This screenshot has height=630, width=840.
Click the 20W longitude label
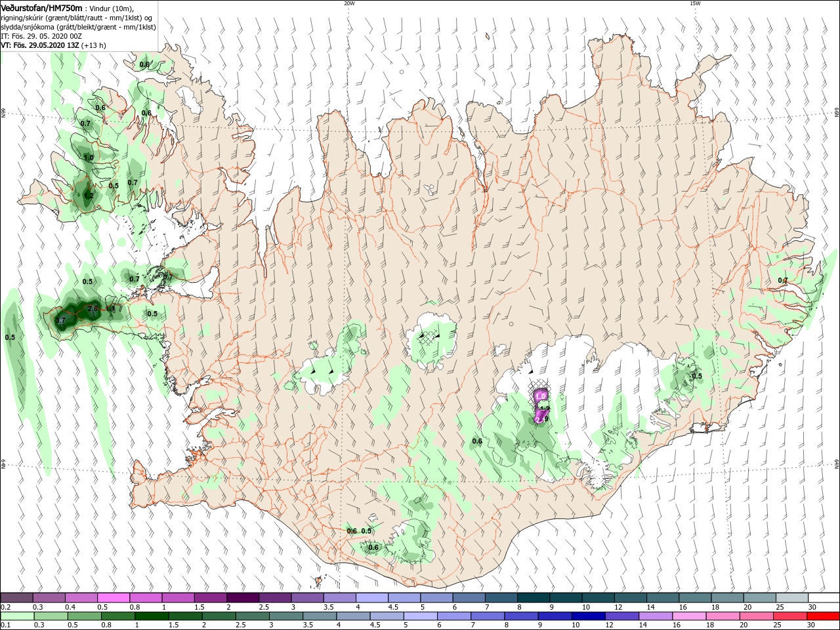click(x=349, y=3)
